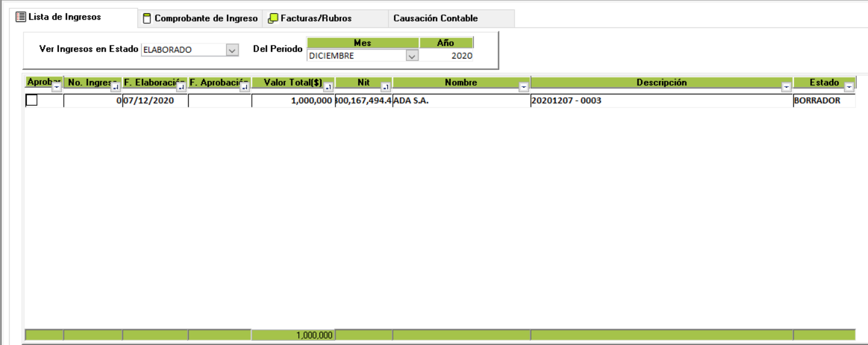Screen dimensions: 868x345
Task: Switch to the Comprobante de Ingreso tab
Action: (205, 19)
